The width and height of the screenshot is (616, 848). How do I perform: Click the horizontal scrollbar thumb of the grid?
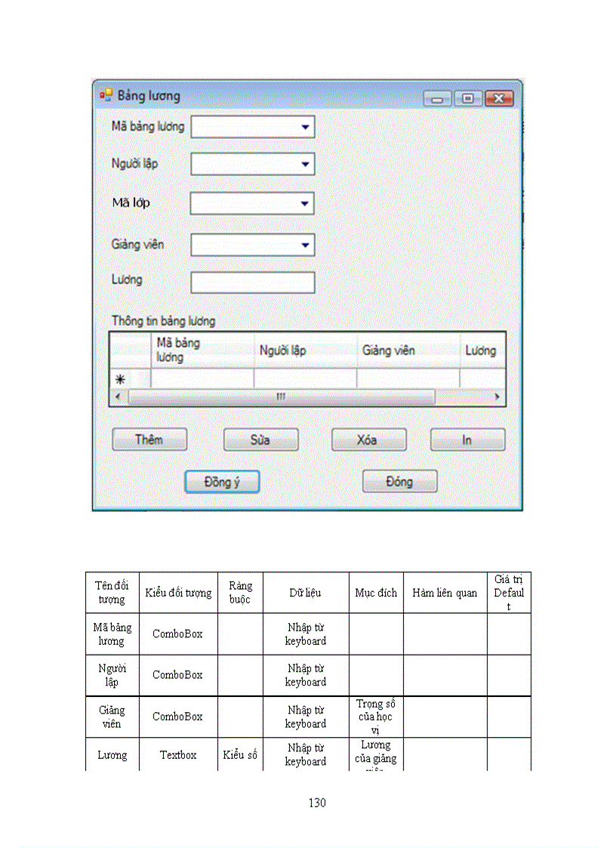[x=282, y=396]
